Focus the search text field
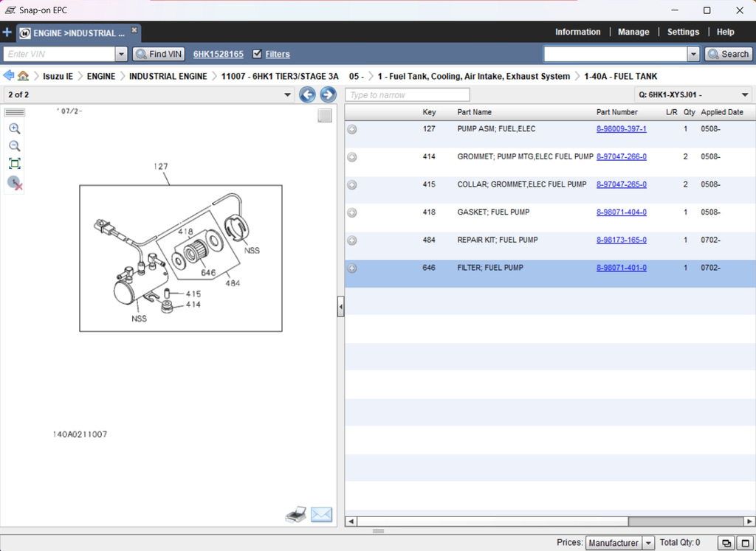The image size is (756, 551). coord(616,54)
